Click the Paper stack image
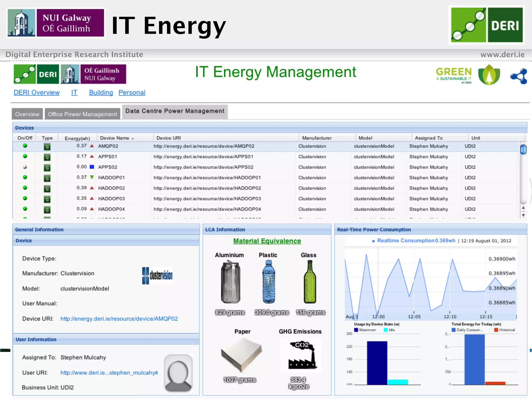 pos(241,355)
